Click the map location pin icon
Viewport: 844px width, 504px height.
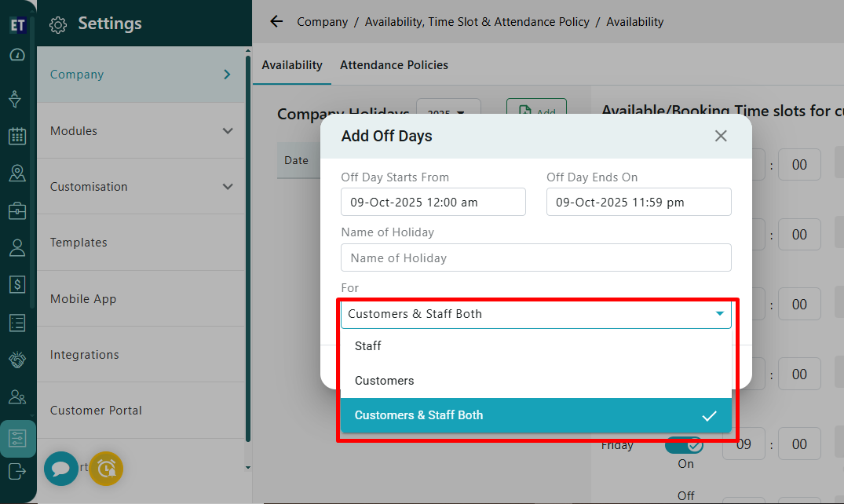click(17, 173)
